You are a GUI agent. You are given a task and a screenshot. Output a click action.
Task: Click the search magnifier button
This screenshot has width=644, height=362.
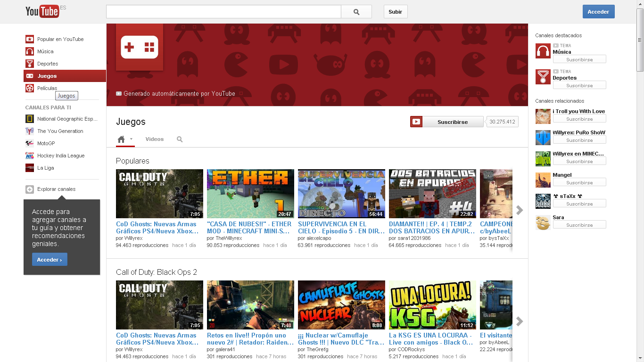356,11
